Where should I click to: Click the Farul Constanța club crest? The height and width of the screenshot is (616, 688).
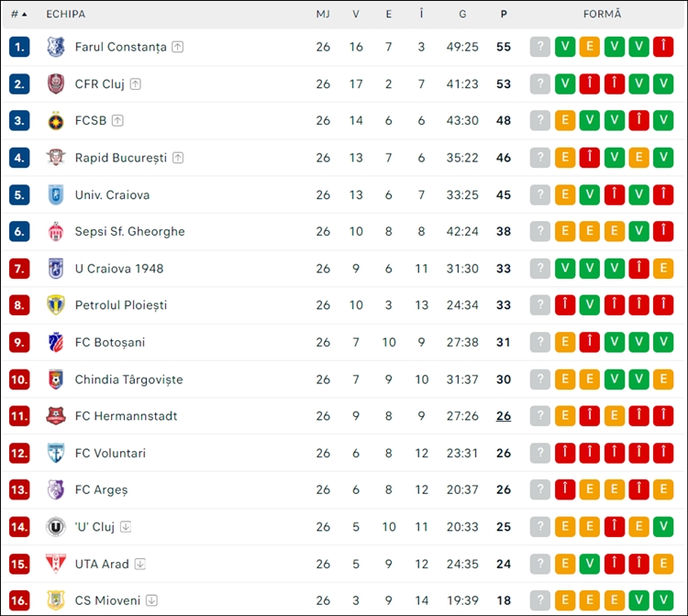[56, 47]
